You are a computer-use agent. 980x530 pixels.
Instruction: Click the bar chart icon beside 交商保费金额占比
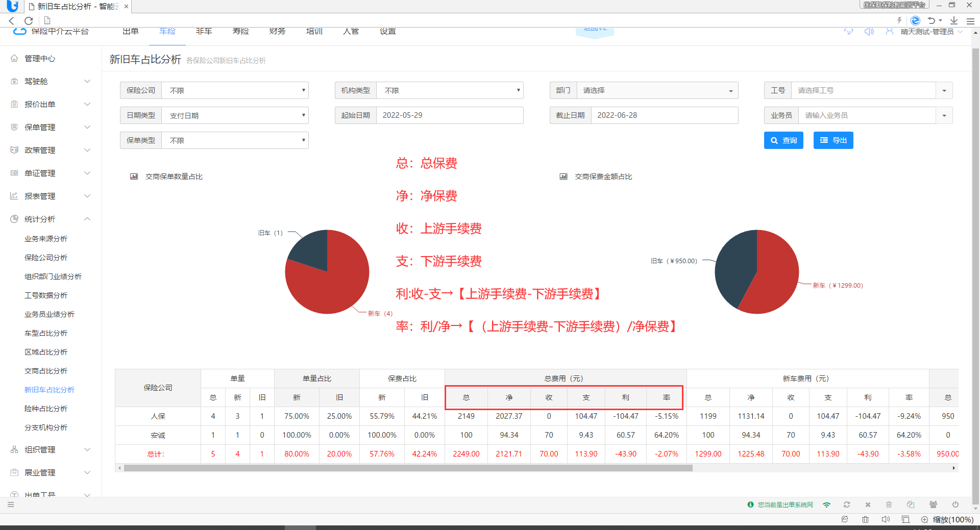[563, 176]
